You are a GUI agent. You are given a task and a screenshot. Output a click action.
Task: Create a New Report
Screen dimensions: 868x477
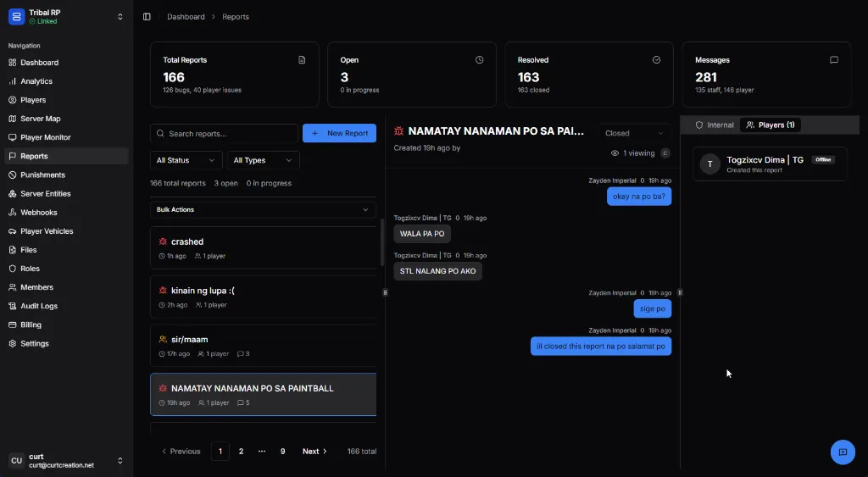(x=339, y=133)
